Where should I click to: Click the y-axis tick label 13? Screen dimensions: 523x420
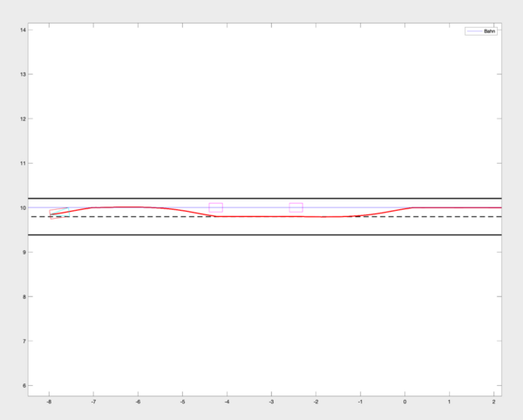click(x=21, y=74)
